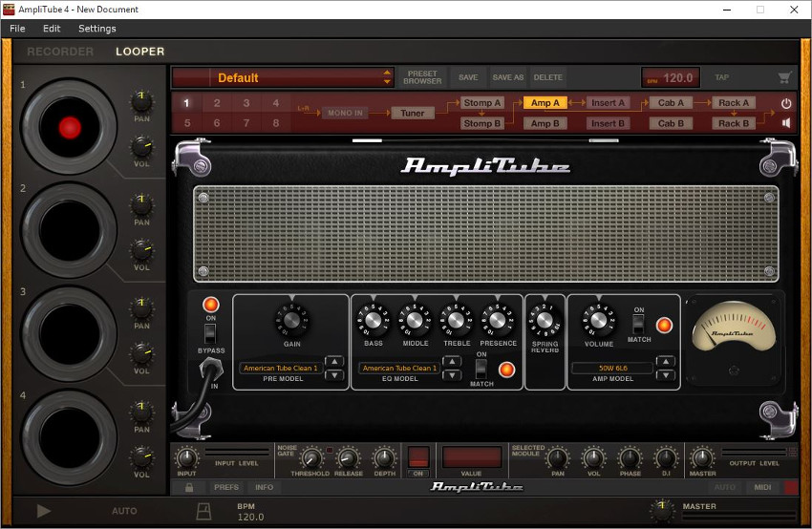This screenshot has width=812, height=529.
Task: Enable the Tuner module
Action: pyautogui.click(x=413, y=113)
